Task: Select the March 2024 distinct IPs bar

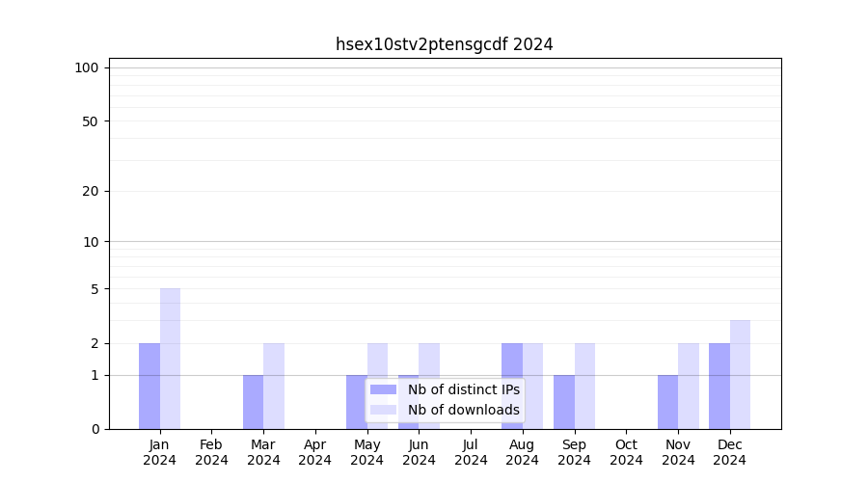Action: coord(253,402)
